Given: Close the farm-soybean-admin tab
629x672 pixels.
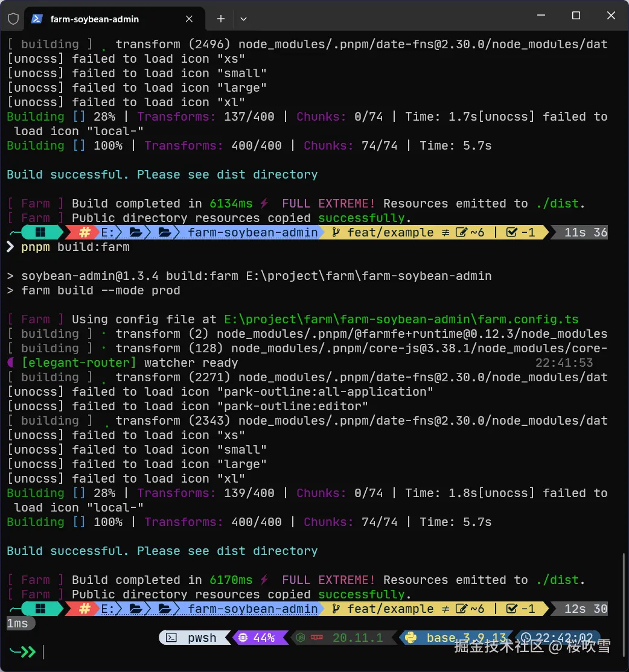Looking at the screenshot, I should point(189,19).
